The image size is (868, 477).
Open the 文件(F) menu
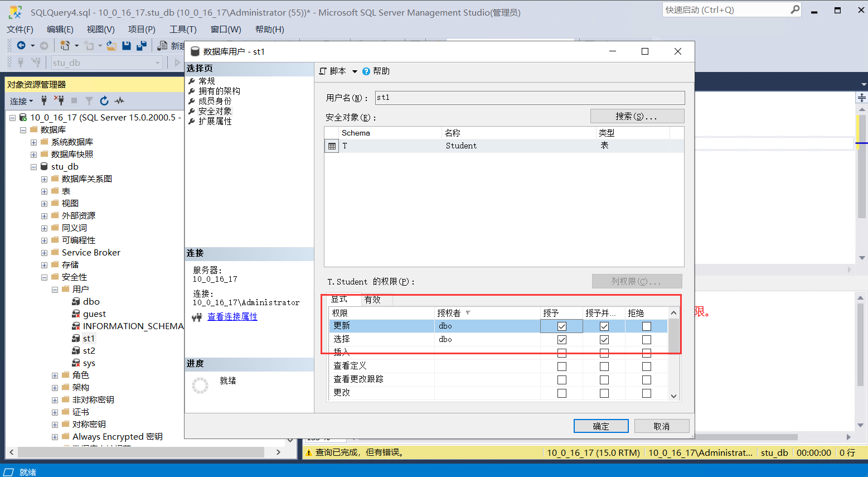20,29
